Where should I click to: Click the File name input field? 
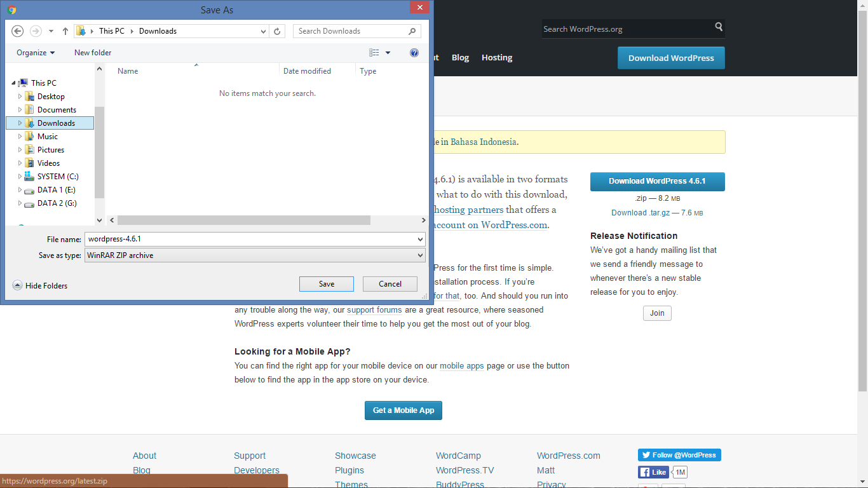pyautogui.click(x=250, y=239)
